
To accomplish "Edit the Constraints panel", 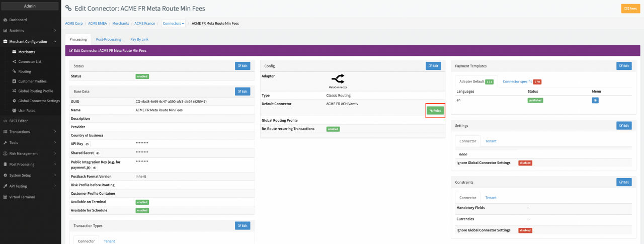I will (x=623, y=182).
